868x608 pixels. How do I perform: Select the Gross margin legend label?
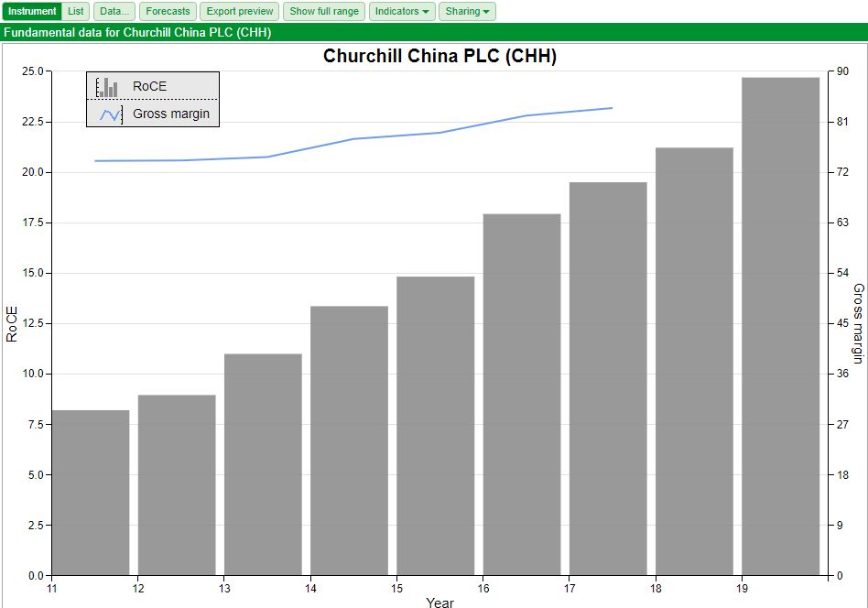tap(171, 114)
